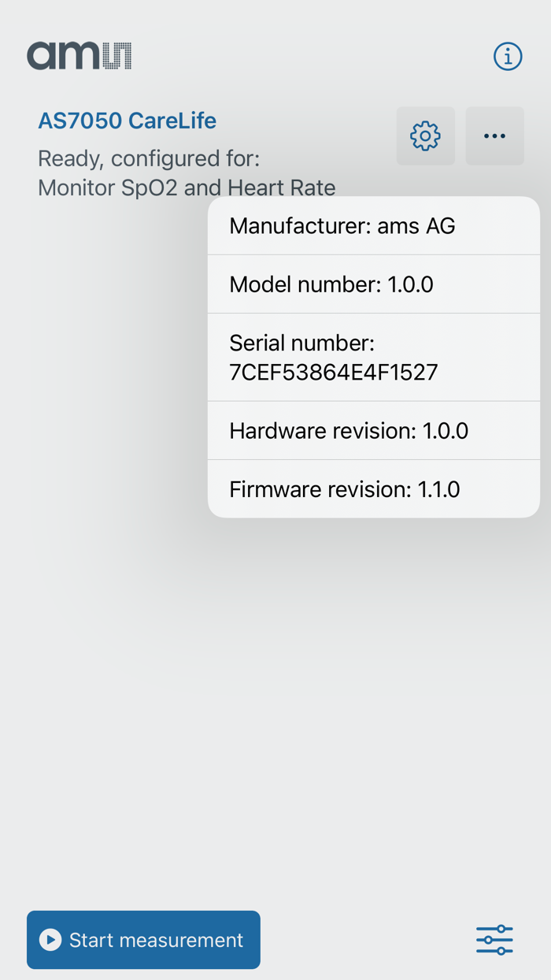The image size is (551, 980).
Task: Select the Hardware revision label
Action: click(x=322, y=431)
